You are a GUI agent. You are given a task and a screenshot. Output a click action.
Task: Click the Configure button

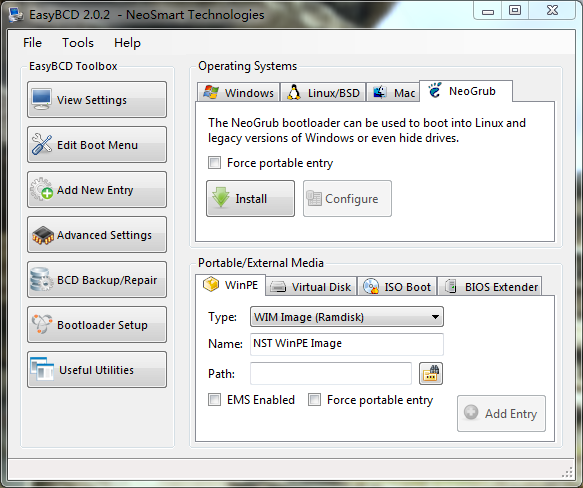tap(347, 199)
